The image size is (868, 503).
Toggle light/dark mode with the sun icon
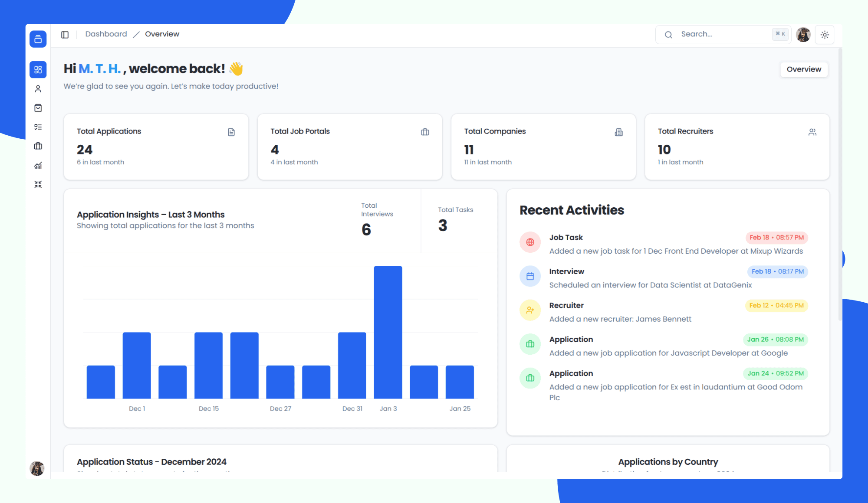(825, 35)
